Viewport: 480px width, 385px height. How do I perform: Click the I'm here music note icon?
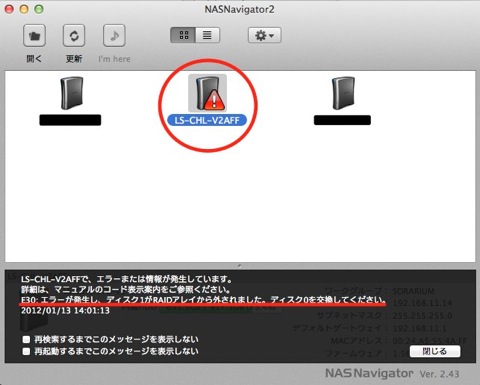(114, 36)
